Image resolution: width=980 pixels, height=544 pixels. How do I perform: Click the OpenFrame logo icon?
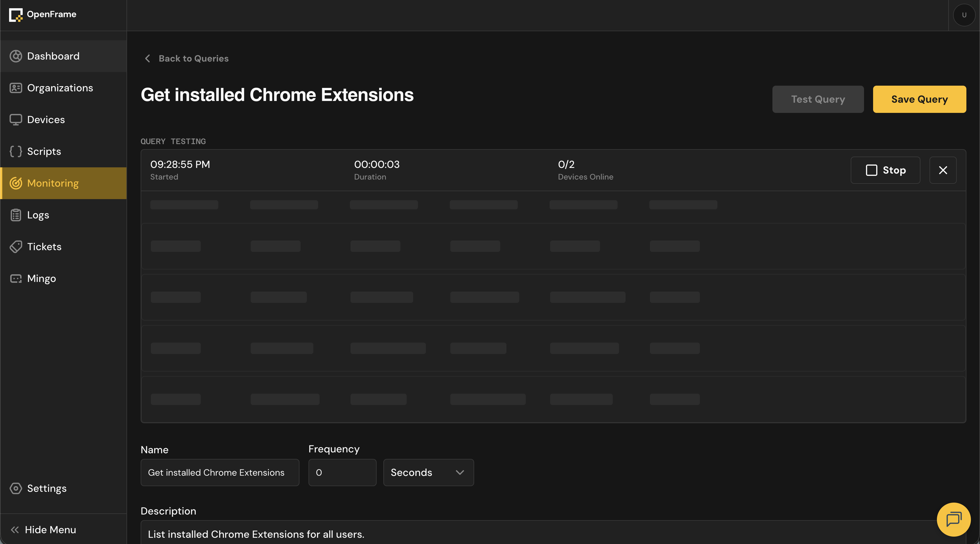click(16, 15)
